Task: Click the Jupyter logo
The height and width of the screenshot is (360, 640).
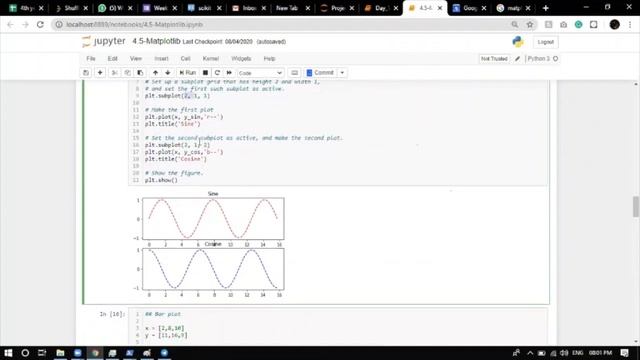Action: (104, 41)
